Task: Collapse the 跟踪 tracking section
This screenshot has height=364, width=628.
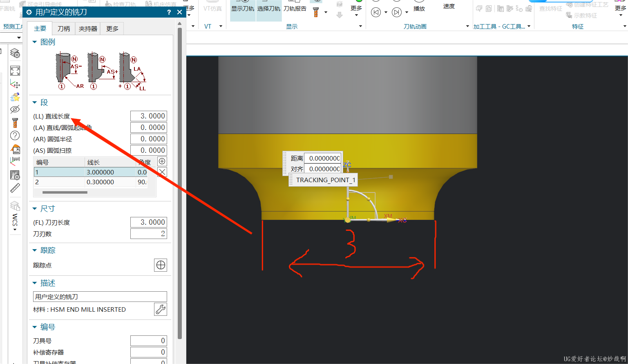Action: 35,250
